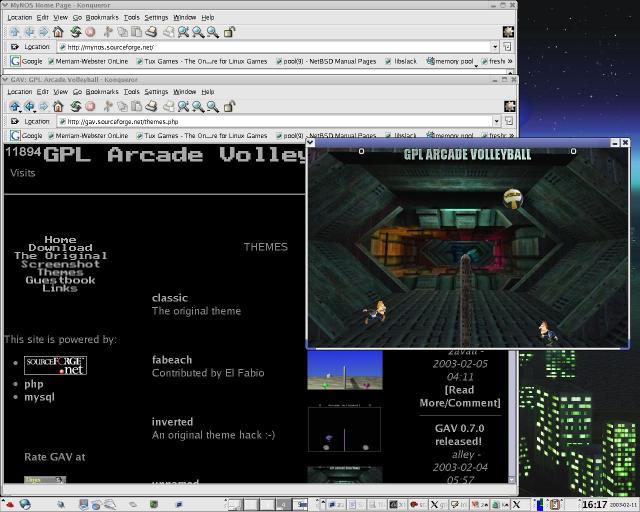
Task: Click the Print icon in the GAV Konqueror toolbar
Action: [151, 107]
